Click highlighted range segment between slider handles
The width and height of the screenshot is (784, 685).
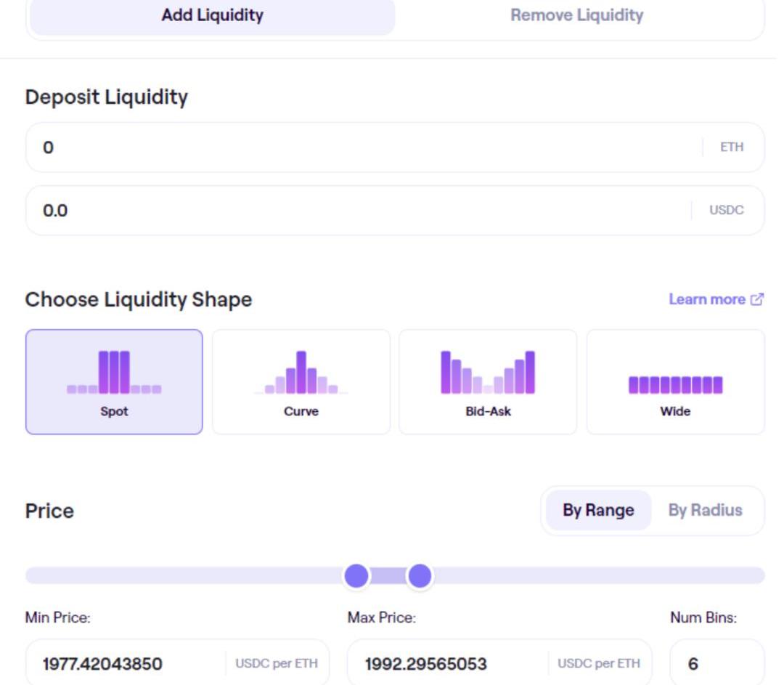pyautogui.click(x=388, y=576)
